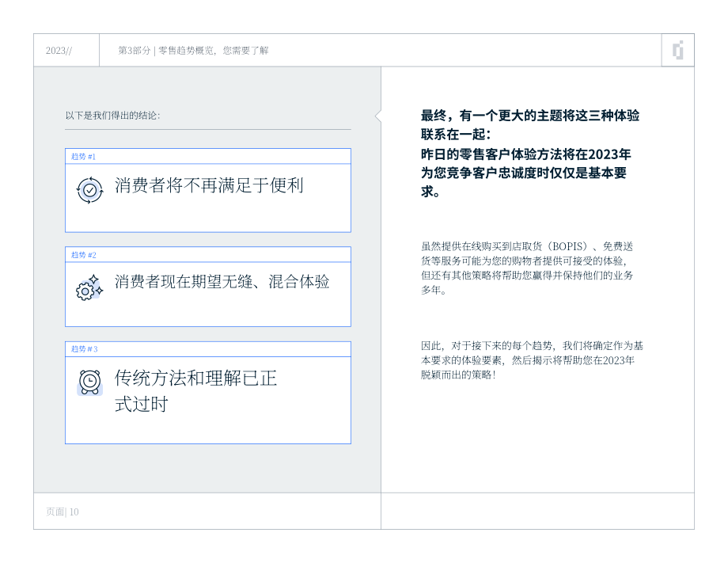Click the heading '消费者将不再满足于便利'
The width and height of the screenshot is (728, 563).
(x=209, y=185)
